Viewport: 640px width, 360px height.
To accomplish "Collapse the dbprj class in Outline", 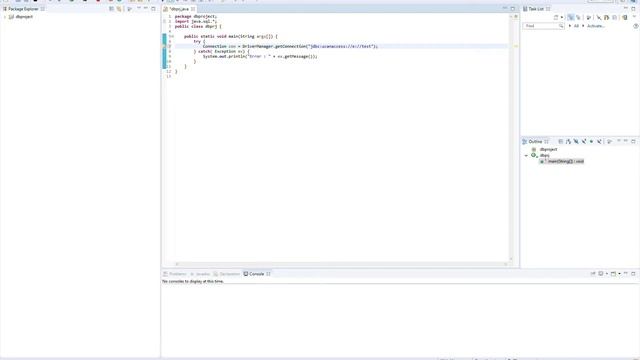I will (x=526, y=156).
